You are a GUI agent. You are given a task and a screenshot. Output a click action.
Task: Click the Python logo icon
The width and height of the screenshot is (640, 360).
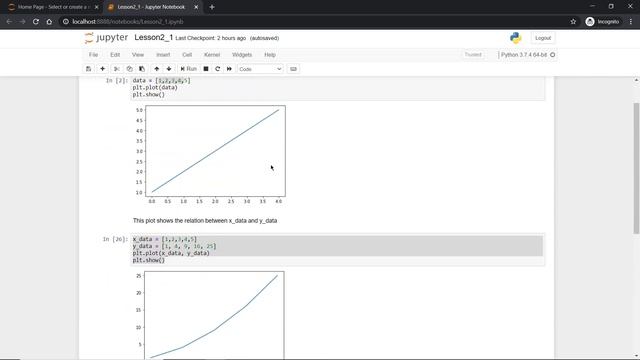point(516,38)
